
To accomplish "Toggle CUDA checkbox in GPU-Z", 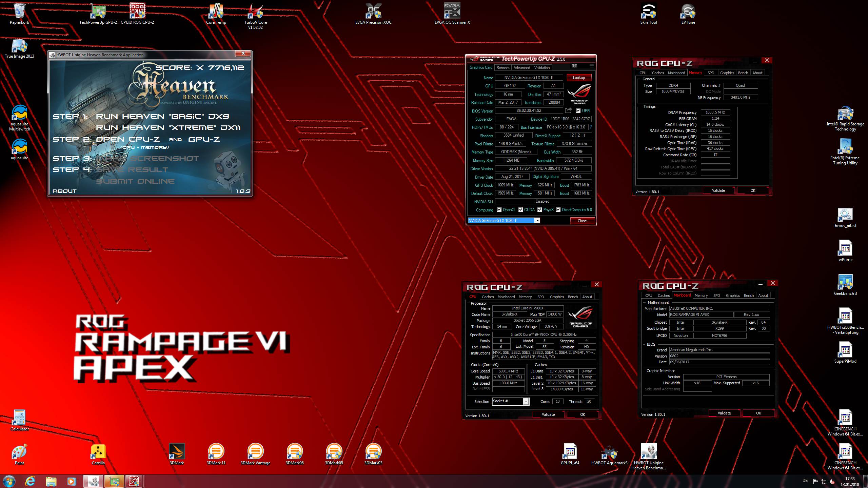I will (x=520, y=210).
